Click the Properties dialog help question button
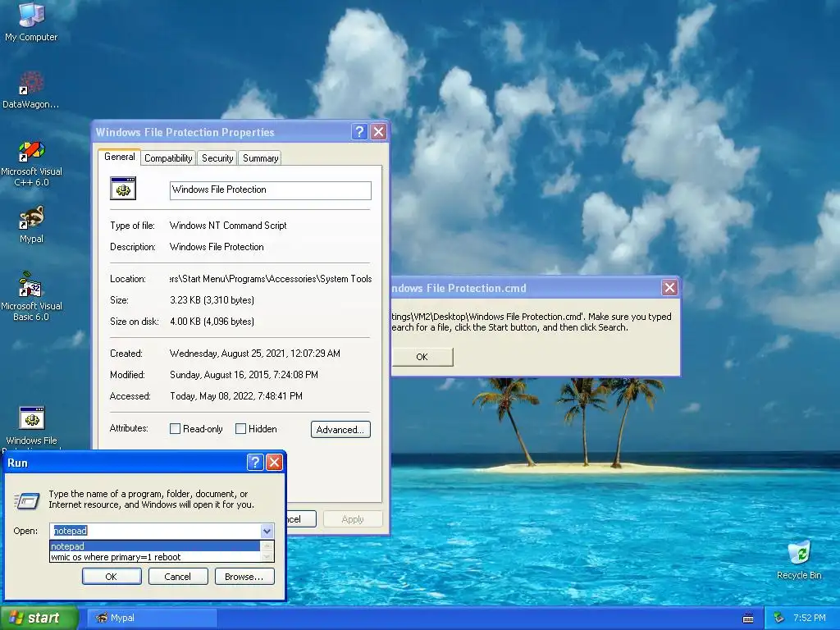The height and width of the screenshot is (630, 840). [x=359, y=132]
